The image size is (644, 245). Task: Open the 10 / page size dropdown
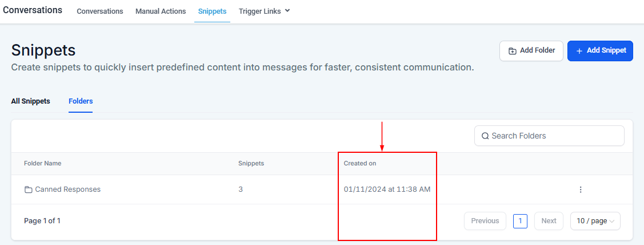point(595,221)
